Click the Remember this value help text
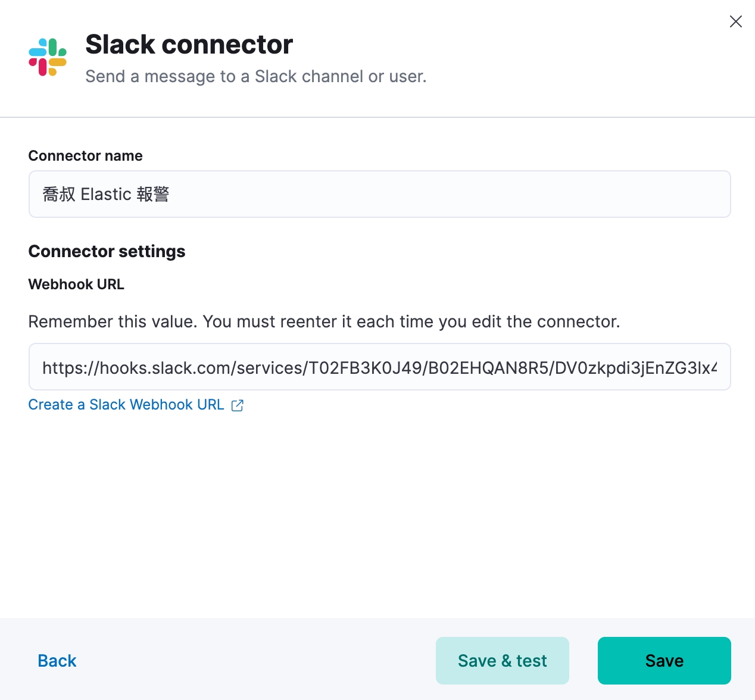The image size is (755, 700). 325,321
